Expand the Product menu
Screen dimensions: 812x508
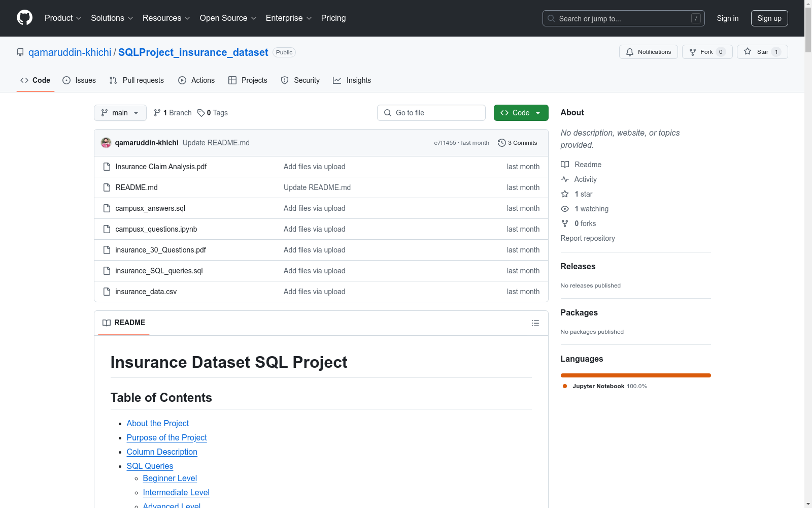[63, 18]
